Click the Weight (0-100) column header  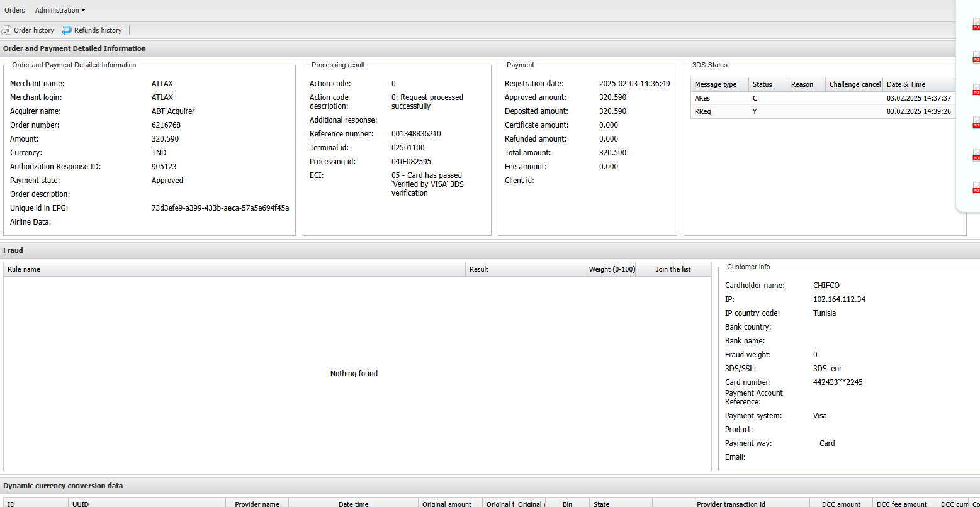[611, 269]
